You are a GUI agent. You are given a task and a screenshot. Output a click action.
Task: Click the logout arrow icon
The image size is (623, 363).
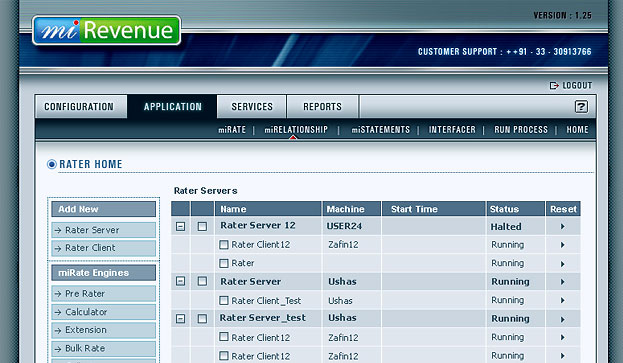pyautogui.click(x=554, y=85)
